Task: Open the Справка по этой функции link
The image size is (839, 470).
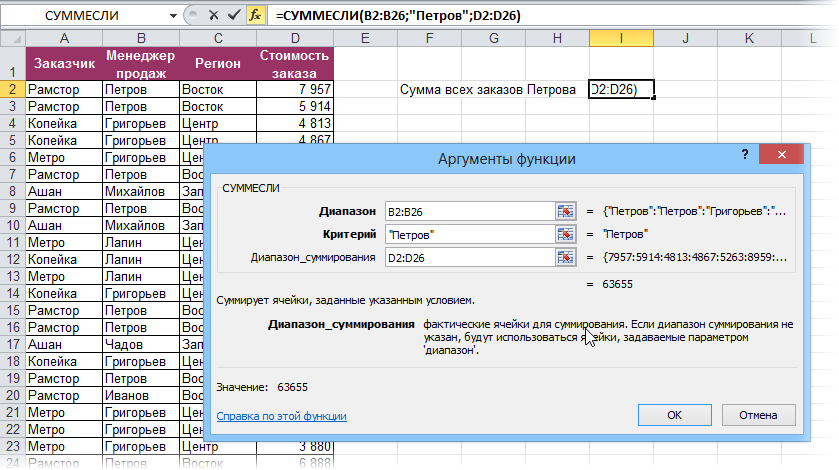Action: tap(281, 415)
